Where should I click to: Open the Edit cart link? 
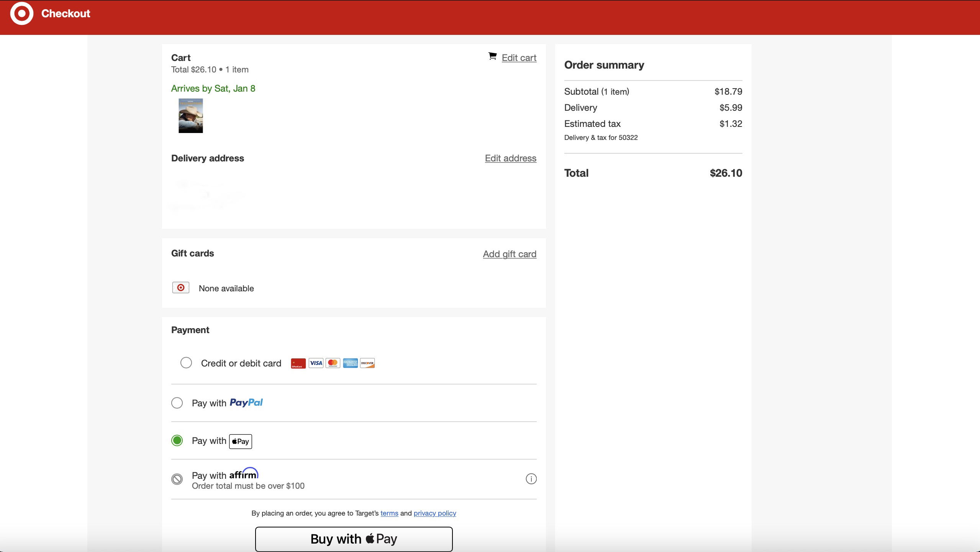coord(519,58)
